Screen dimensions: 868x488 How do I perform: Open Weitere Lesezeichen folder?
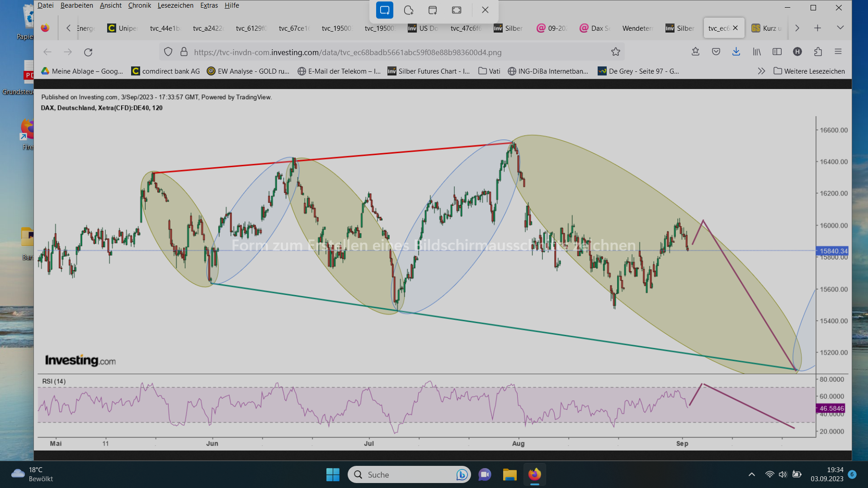(809, 71)
